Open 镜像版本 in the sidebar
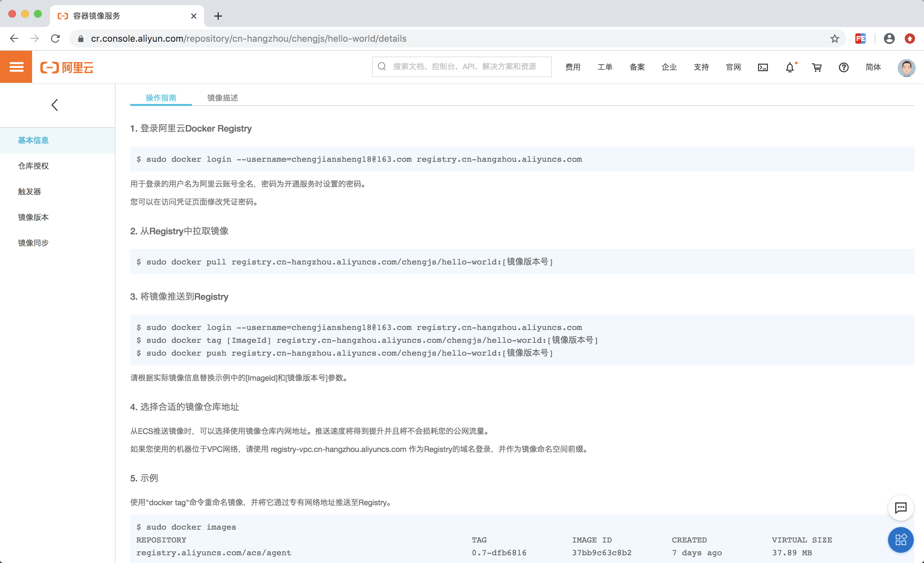This screenshot has width=924, height=563. (33, 217)
